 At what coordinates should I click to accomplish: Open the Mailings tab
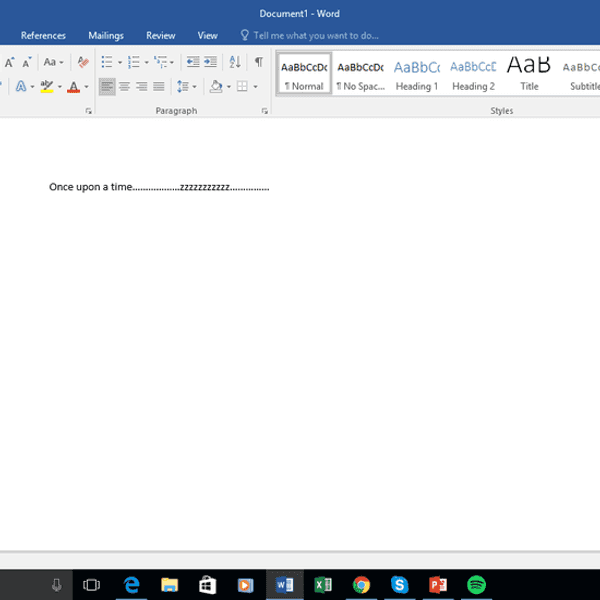coord(106,36)
